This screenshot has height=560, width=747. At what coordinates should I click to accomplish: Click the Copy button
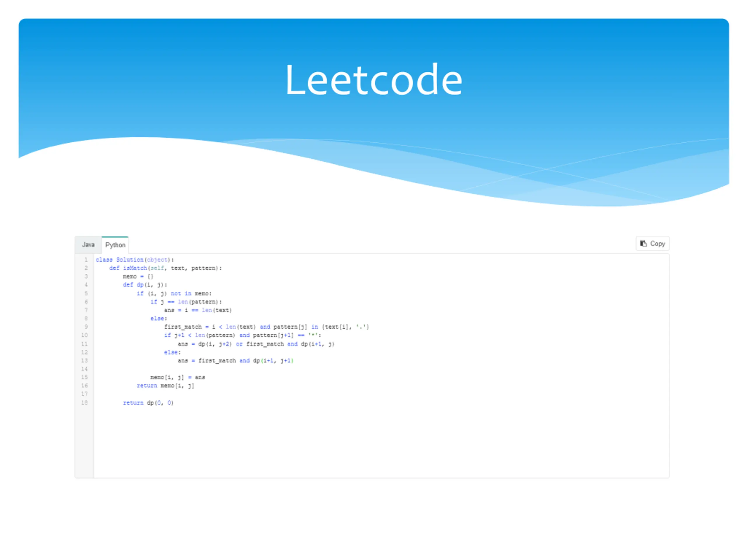(652, 243)
